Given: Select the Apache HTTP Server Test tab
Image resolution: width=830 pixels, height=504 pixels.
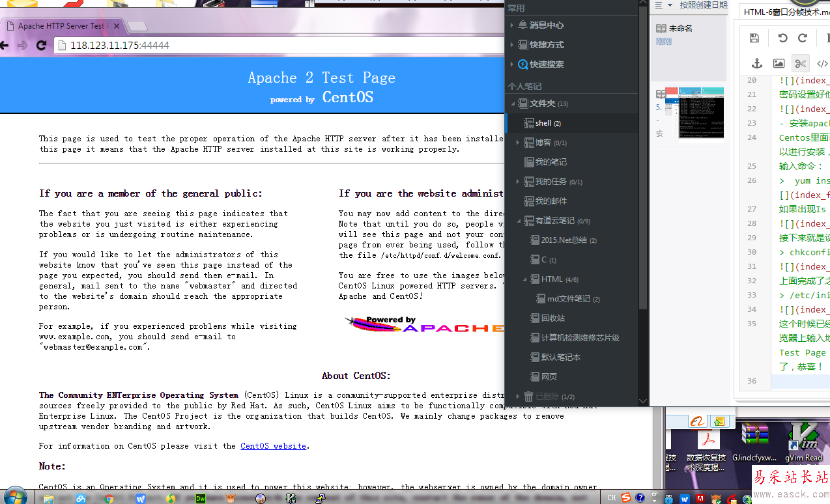Looking at the screenshot, I should click(x=62, y=26).
